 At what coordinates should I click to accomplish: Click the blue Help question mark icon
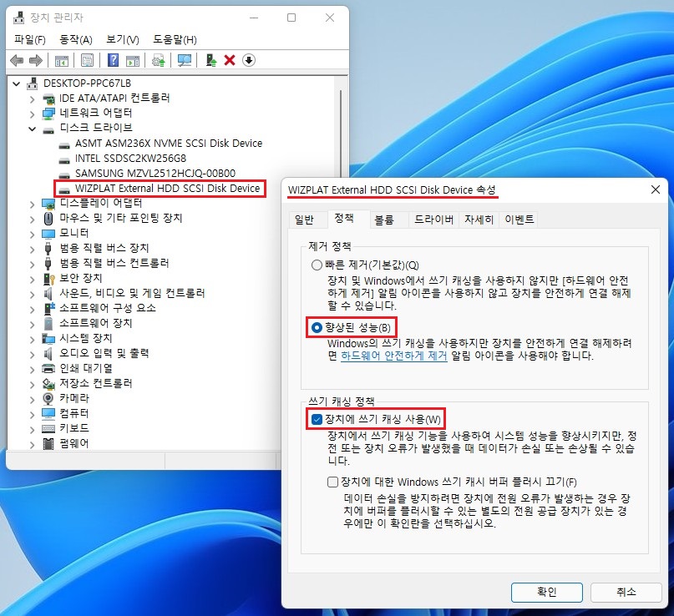click(113, 60)
